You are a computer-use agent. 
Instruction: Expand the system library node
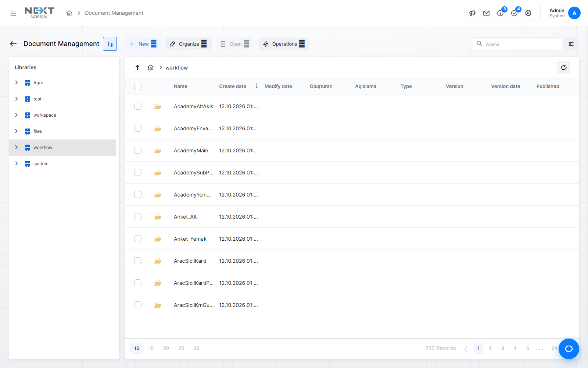coord(16,163)
